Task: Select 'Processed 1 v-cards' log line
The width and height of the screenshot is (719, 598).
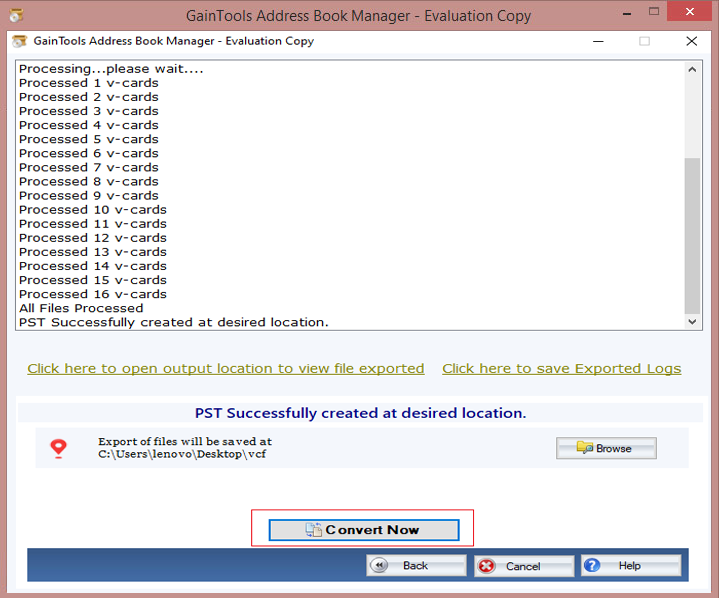Action: (x=88, y=83)
